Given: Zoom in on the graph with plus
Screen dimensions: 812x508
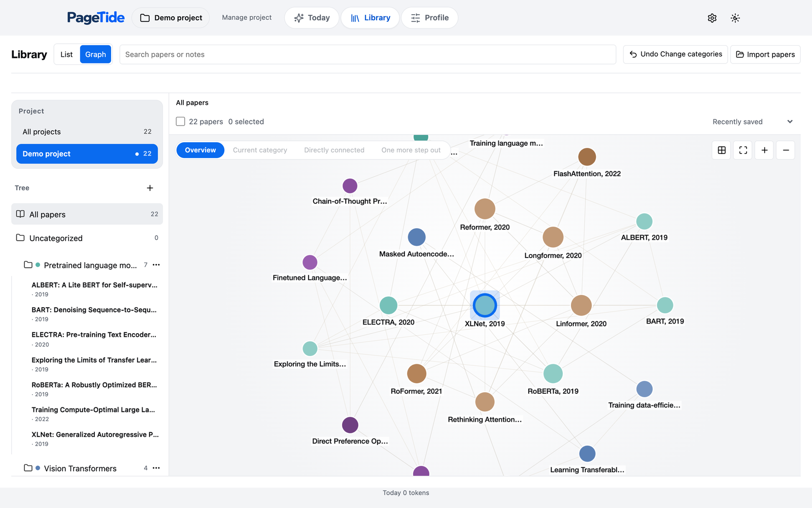Looking at the screenshot, I should (x=764, y=150).
